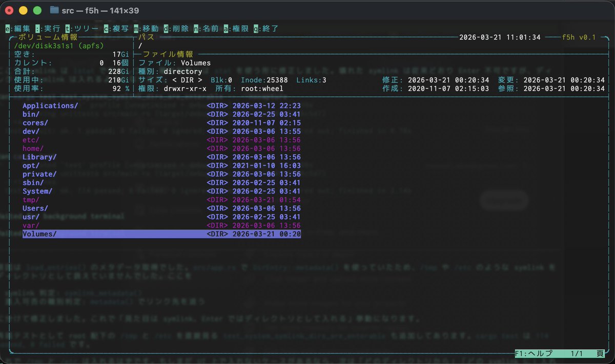The image size is (615, 364).
Task: Click the 17Gi free space value
Action: click(x=121, y=54)
